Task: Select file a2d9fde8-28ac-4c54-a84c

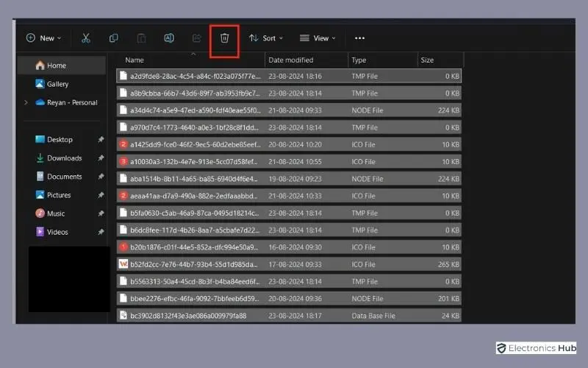Action: click(x=289, y=76)
